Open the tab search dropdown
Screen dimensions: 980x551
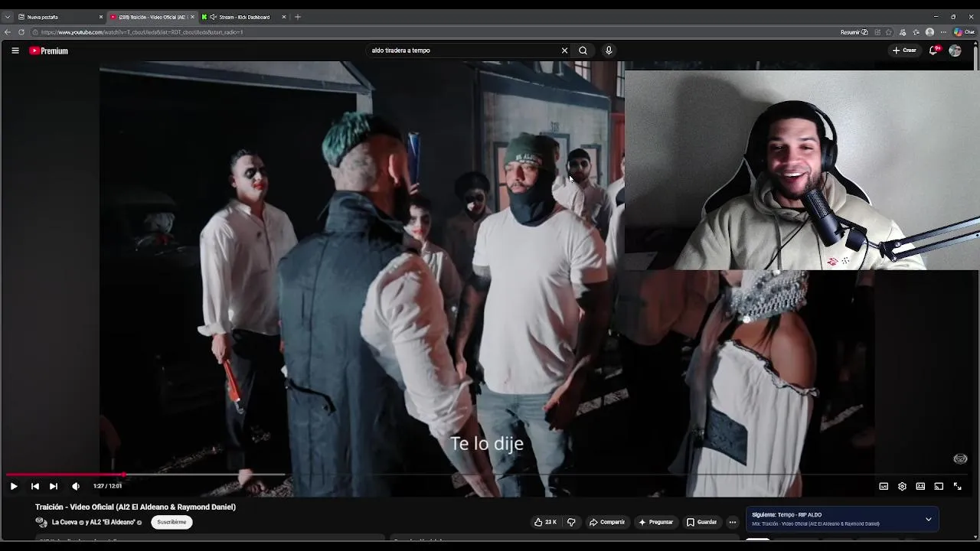tap(7, 17)
